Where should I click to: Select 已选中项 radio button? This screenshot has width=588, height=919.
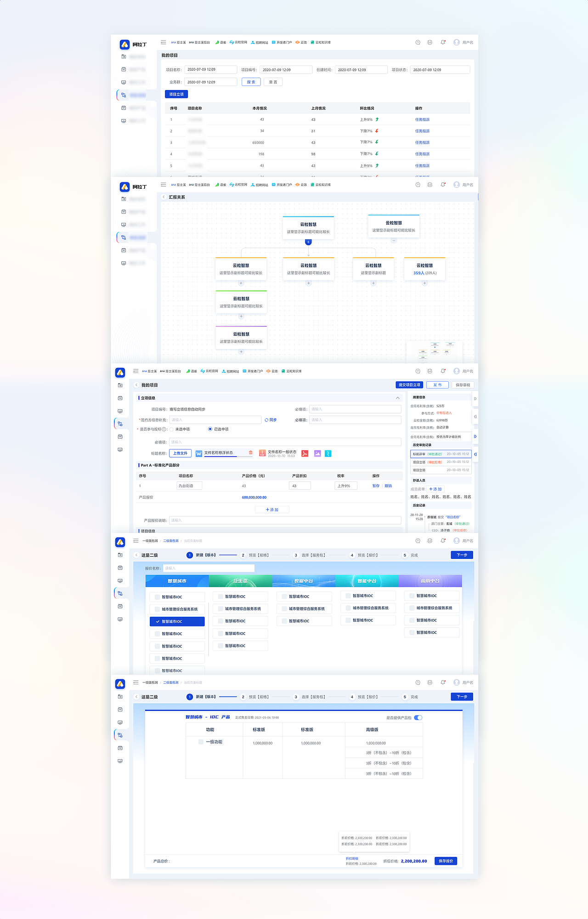click(210, 429)
